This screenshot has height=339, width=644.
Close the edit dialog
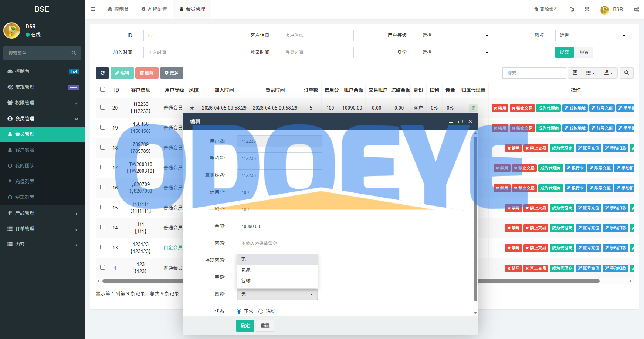click(x=470, y=121)
